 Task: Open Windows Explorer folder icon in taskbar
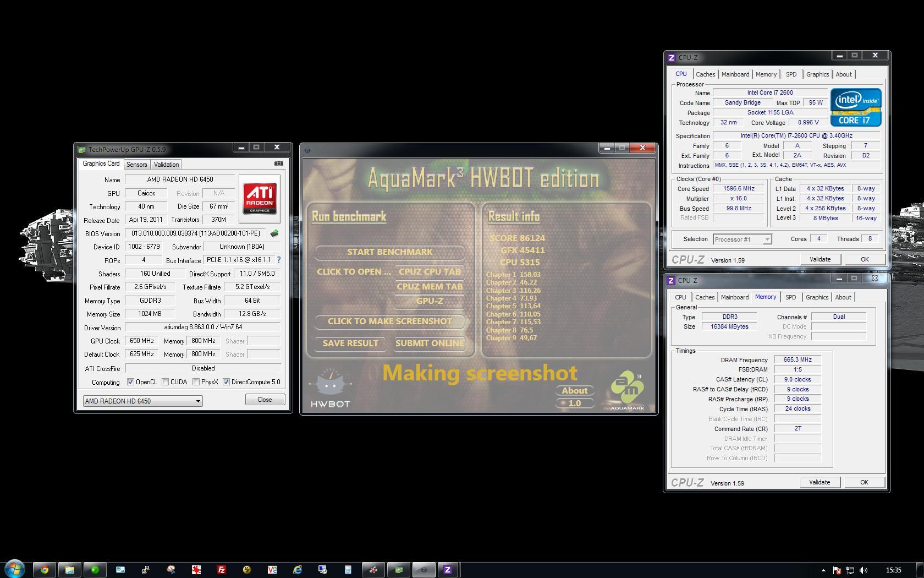coord(69,570)
